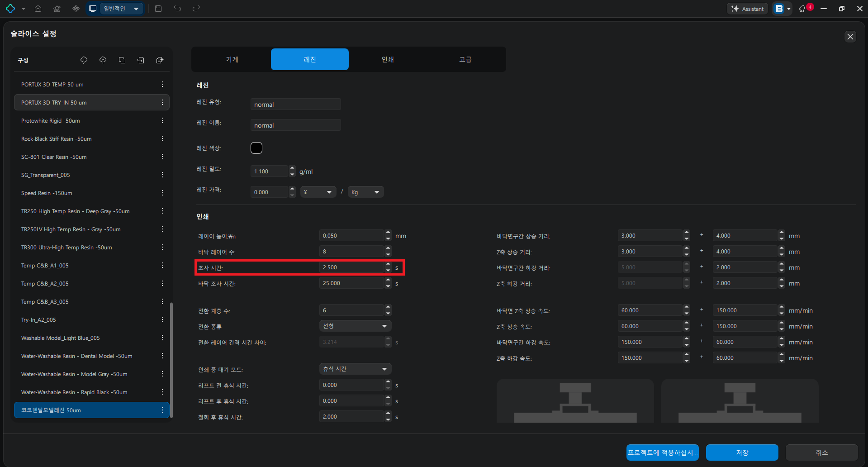Click the 레진 유형 input field
The width and height of the screenshot is (868, 467).
[x=296, y=105]
